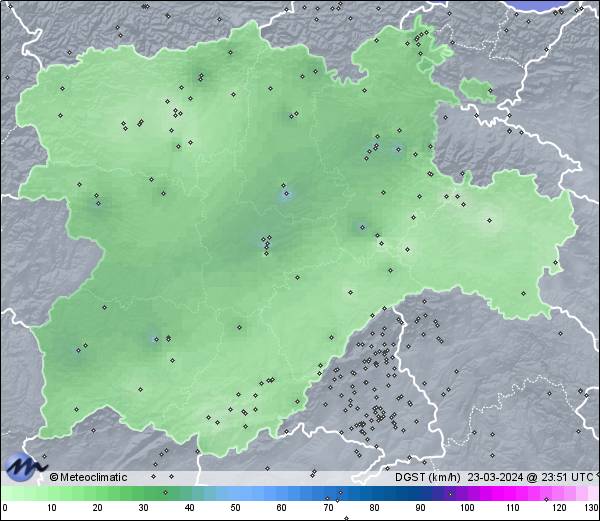
Task: Click the 23-03-2024 date text
Action: click(495, 477)
